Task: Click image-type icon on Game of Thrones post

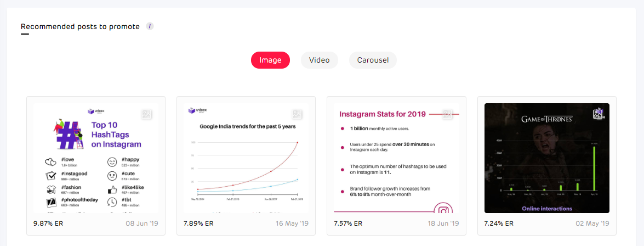Action: coord(598,115)
